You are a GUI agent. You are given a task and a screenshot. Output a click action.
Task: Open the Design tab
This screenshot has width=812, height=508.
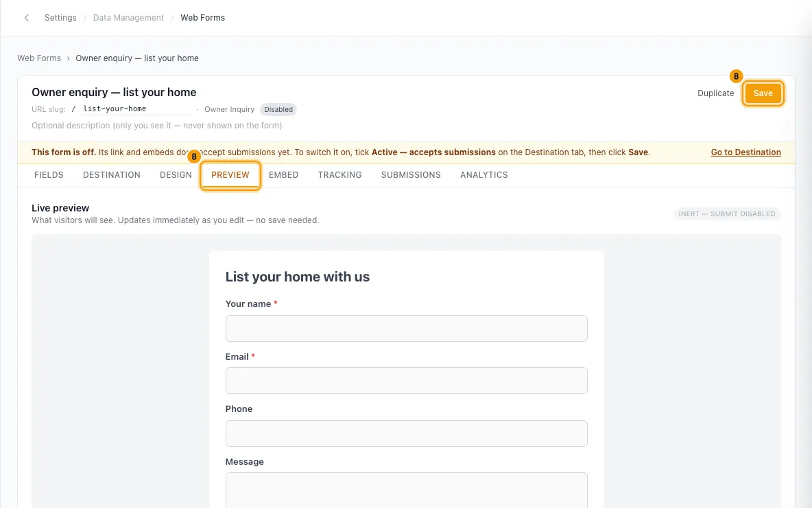pyautogui.click(x=176, y=175)
